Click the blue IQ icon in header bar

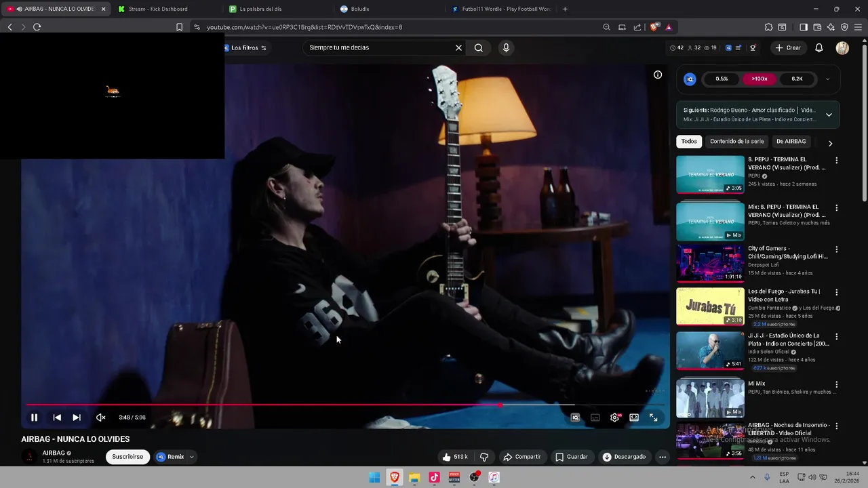click(x=728, y=47)
